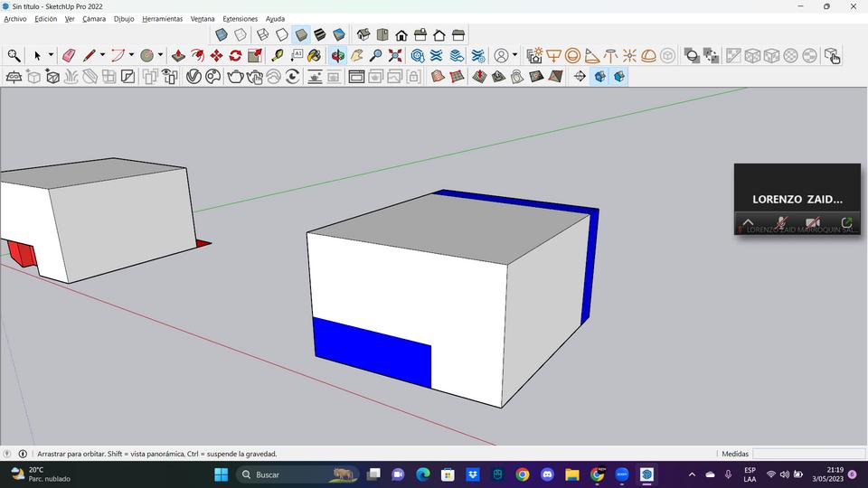This screenshot has height=488, width=868.
Task: Click the Medidas input field
Action: (808, 454)
